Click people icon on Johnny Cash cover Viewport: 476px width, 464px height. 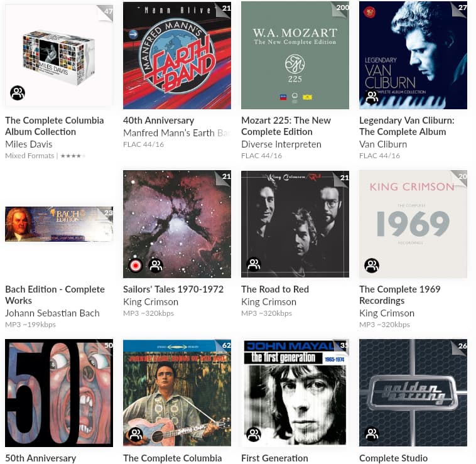point(136,434)
